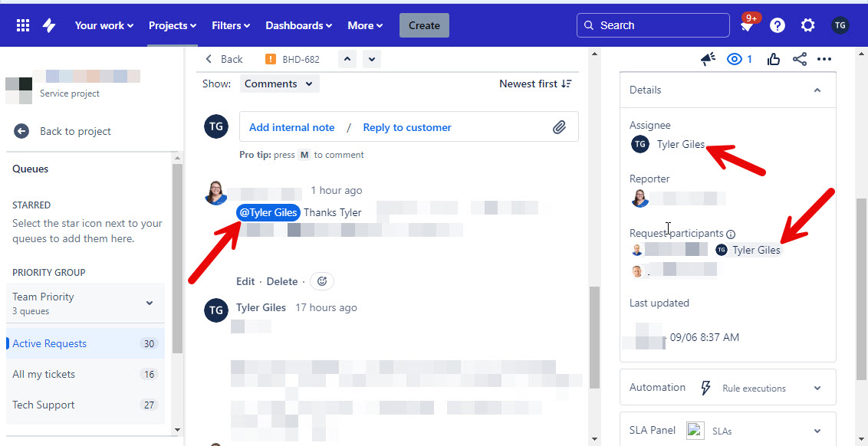Open the Help question mark icon

tap(778, 25)
